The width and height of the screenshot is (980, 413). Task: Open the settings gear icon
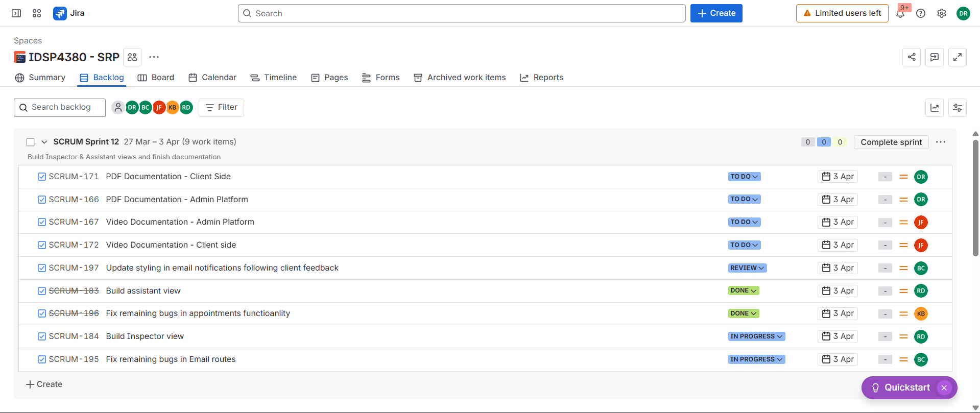click(942, 14)
